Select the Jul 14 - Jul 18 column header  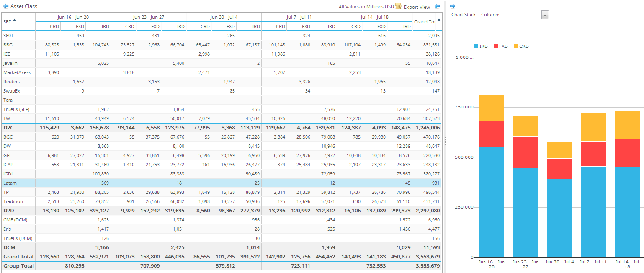point(375,17)
